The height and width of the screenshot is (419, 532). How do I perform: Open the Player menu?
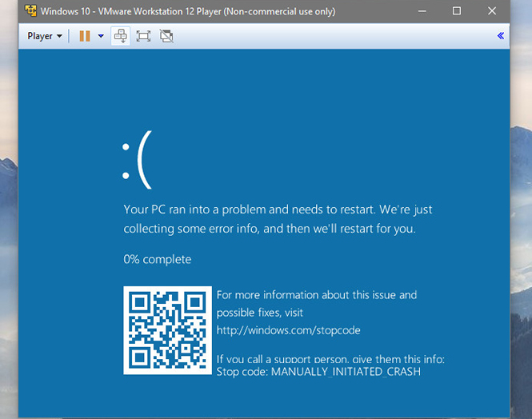pos(45,36)
